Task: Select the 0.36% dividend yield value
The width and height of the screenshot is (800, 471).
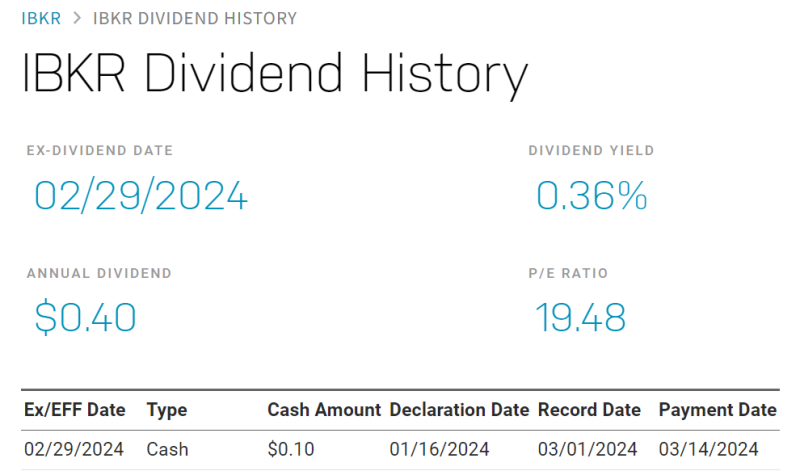Action: (x=592, y=195)
